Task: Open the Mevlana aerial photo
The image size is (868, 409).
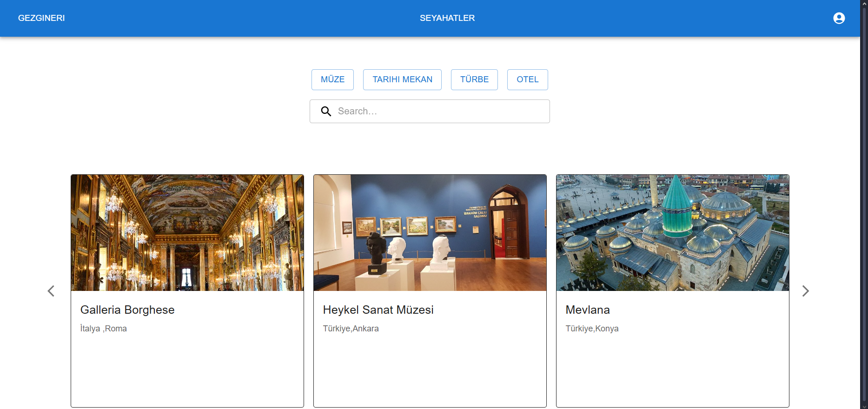Action: click(673, 233)
